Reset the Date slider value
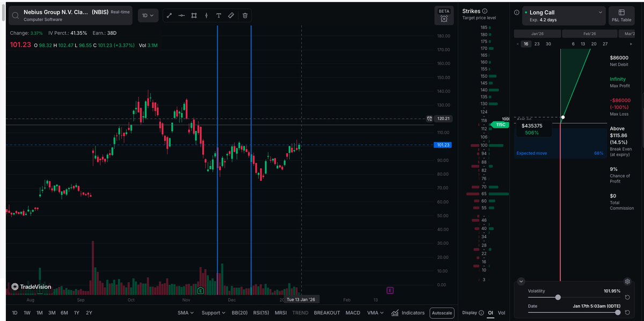 [627, 312]
